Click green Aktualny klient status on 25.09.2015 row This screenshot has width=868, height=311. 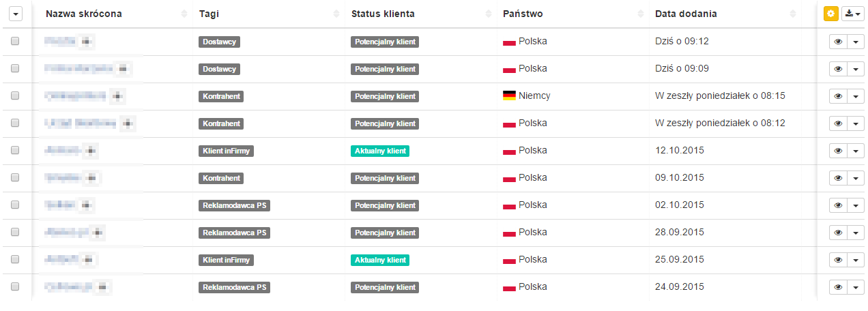coord(380,260)
